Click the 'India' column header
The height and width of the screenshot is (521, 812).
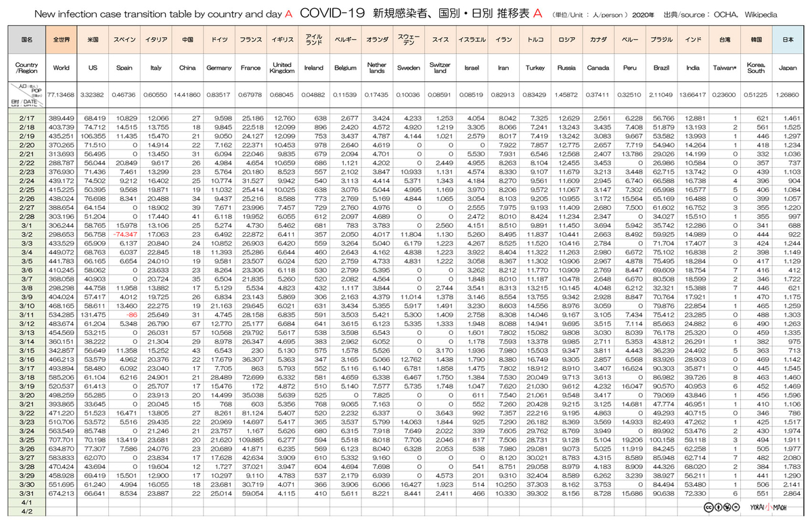(x=692, y=68)
